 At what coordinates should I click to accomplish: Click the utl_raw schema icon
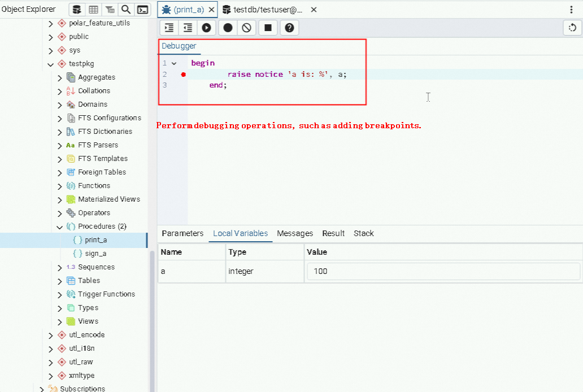pos(62,362)
